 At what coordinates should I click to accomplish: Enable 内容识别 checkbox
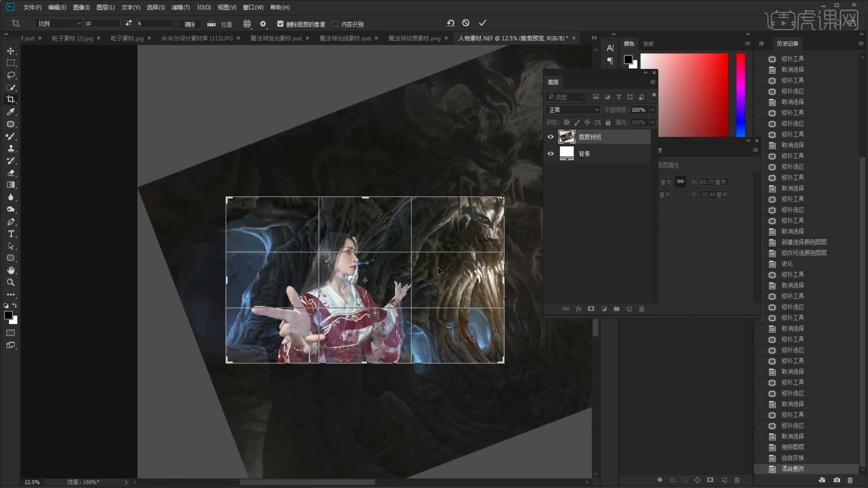[x=335, y=24]
